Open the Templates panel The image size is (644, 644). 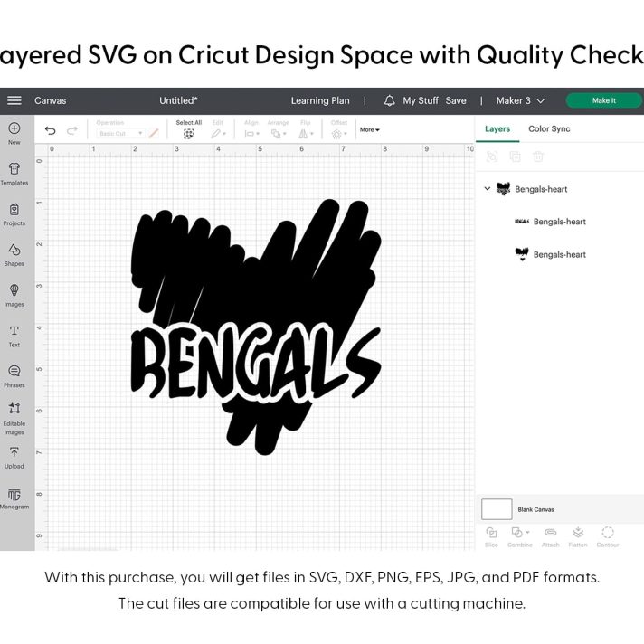14,175
